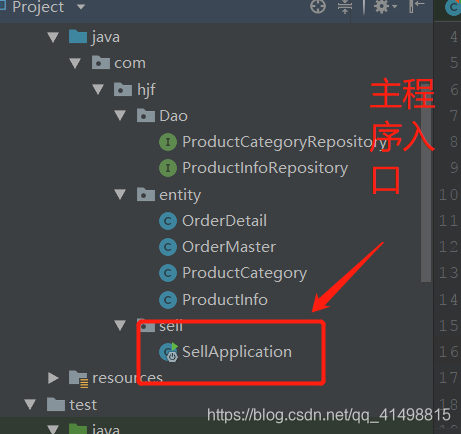Click the hjf package icon
The width and height of the screenshot is (461, 434).
[123, 89]
